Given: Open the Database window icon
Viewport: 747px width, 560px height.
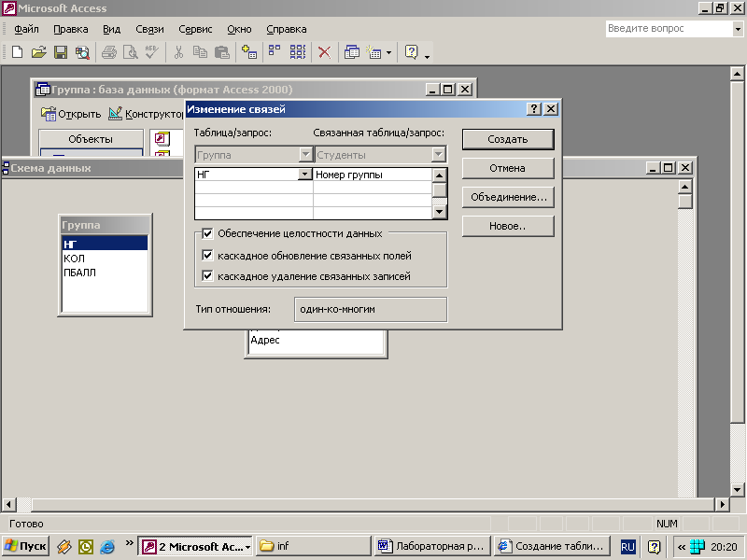Looking at the screenshot, I should pyautogui.click(x=352, y=52).
